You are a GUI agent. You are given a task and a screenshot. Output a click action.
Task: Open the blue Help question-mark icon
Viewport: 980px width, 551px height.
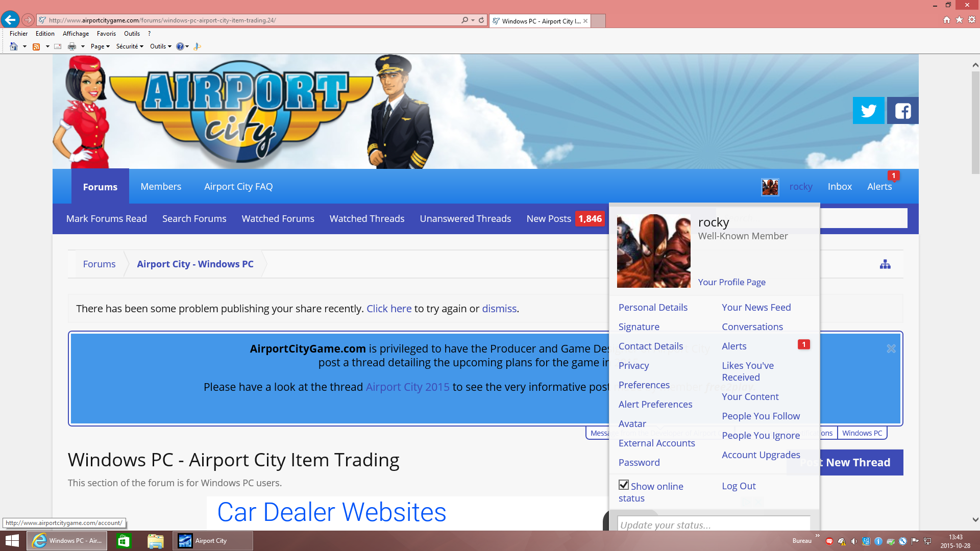(180, 46)
